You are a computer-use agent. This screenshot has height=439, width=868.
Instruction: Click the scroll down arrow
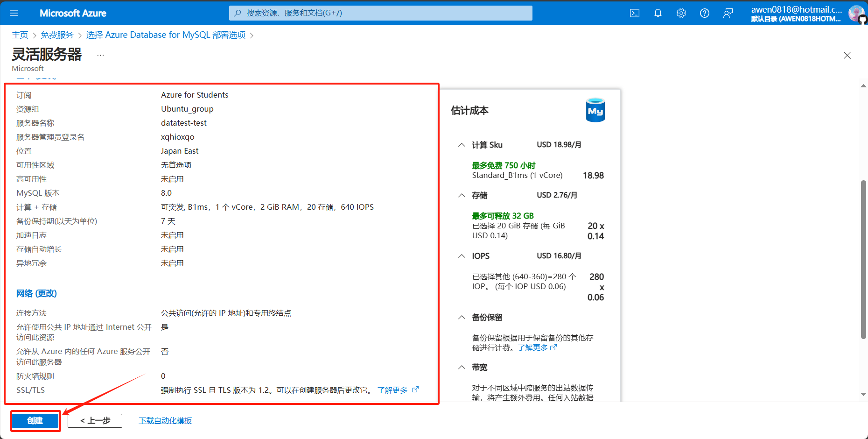pyautogui.click(x=863, y=395)
